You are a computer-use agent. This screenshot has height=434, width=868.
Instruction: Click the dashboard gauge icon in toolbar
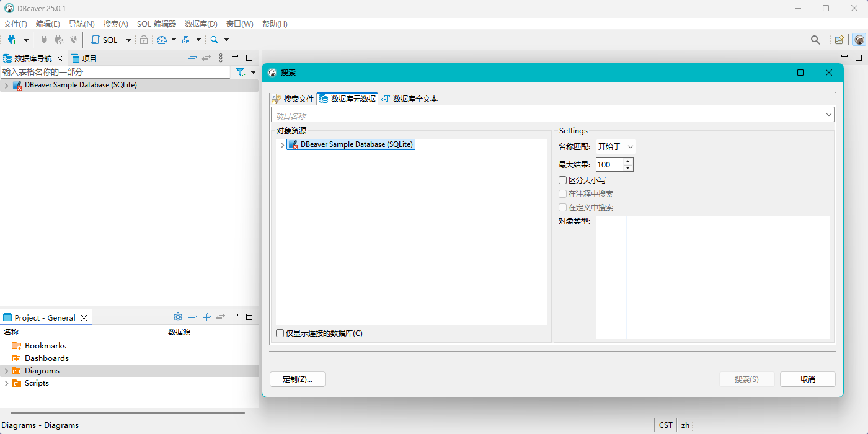pyautogui.click(x=162, y=40)
